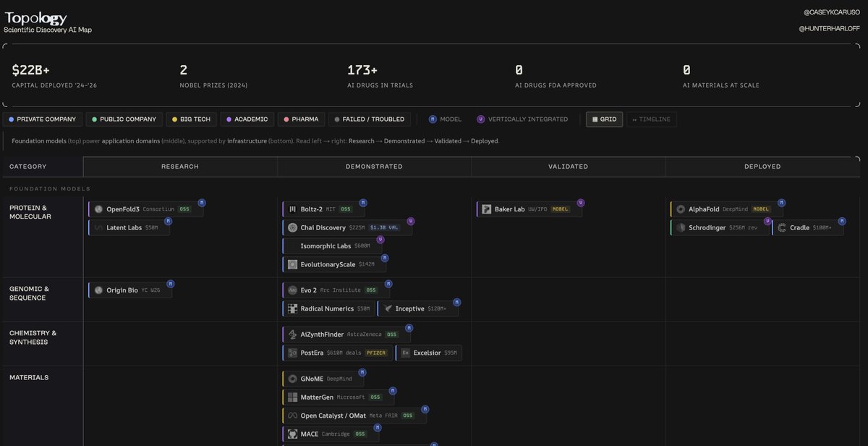Click the OSS tag on MatterGen
This screenshot has height=446, width=868.
coord(375,397)
